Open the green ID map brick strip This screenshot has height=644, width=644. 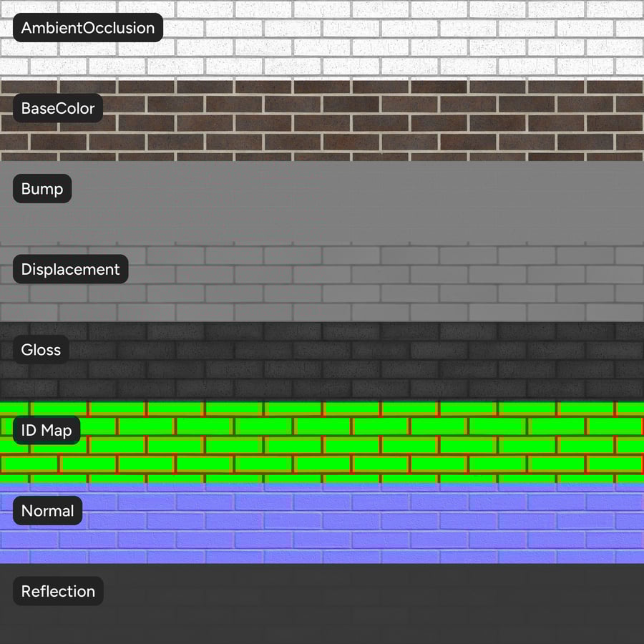(322, 443)
